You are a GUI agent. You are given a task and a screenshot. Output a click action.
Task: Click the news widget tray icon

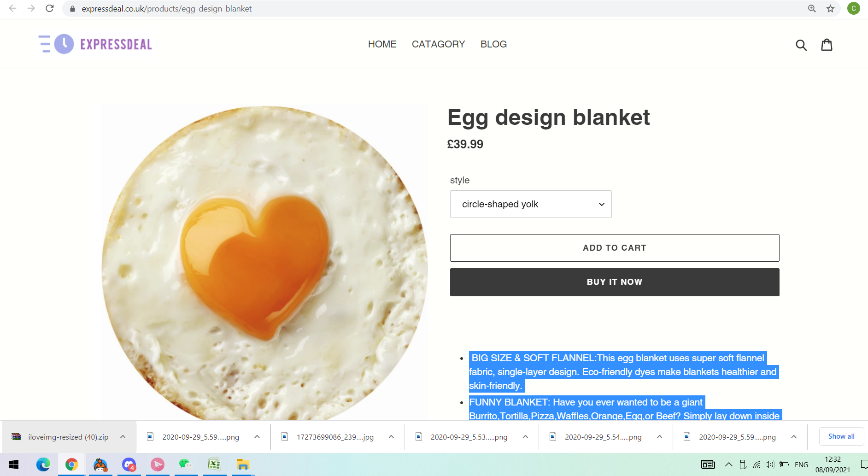coord(708,464)
